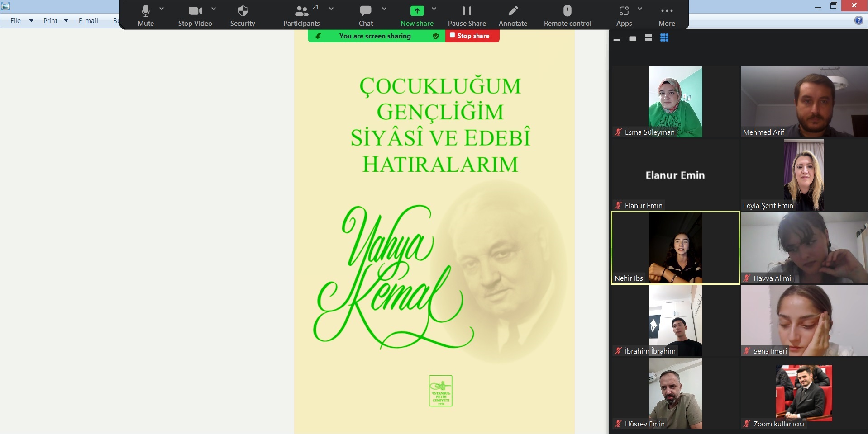Viewport: 868px width, 434px height.
Task: Click Stop Video camera button
Action: (x=195, y=15)
